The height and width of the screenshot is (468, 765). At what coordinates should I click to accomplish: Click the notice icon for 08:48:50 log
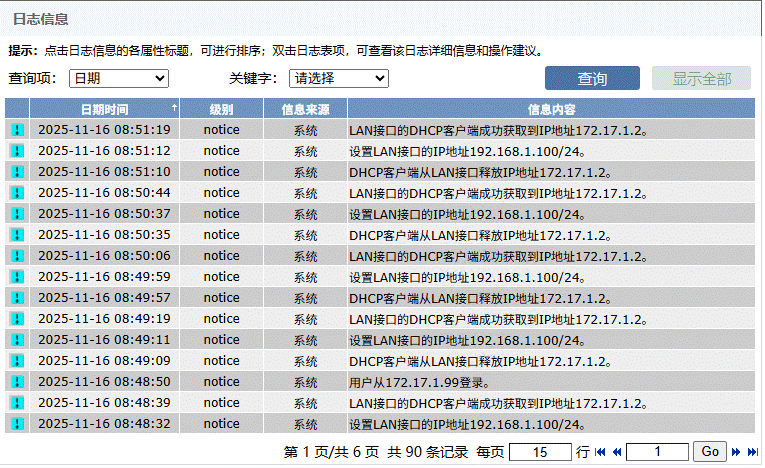[x=18, y=382]
